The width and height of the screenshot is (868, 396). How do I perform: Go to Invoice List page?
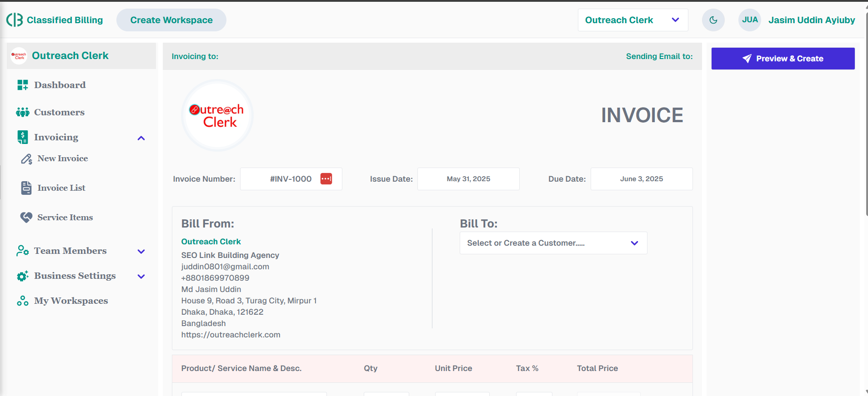coord(61,188)
